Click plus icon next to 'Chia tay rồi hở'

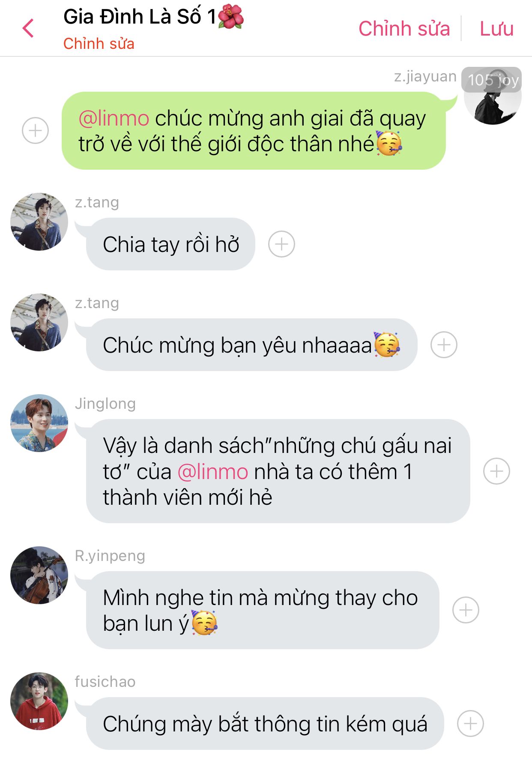tap(281, 244)
